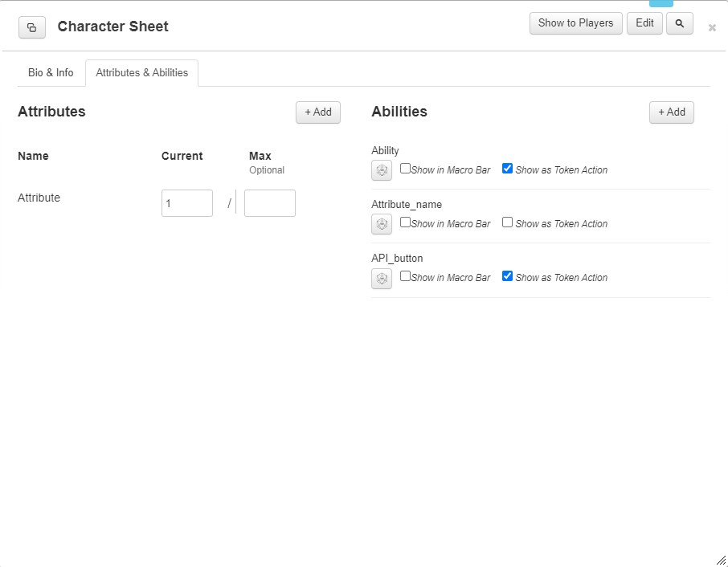Click the Edit button
Image resolution: width=728 pixels, height=567 pixels.
coord(644,23)
